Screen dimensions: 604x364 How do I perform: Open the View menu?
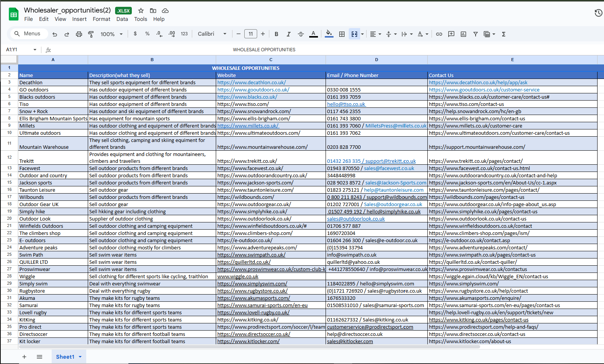coord(60,19)
